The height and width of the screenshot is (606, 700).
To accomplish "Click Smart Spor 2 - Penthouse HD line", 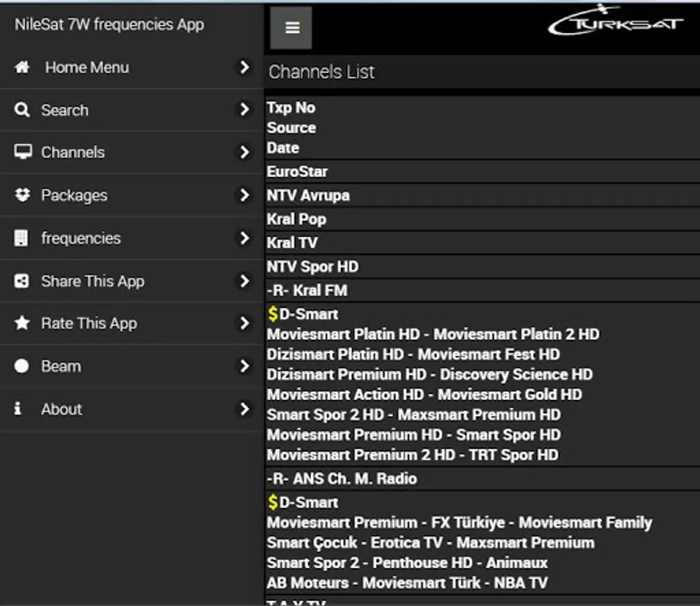I will (x=407, y=563).
